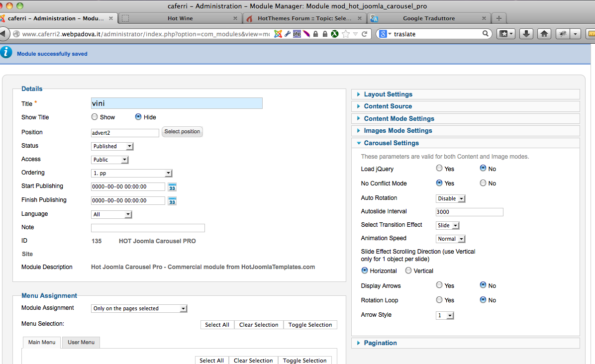Image resolution: width=595 pixels, height=364 pixels.
Task: Open the Ordering dropdown
Action: 132,173
